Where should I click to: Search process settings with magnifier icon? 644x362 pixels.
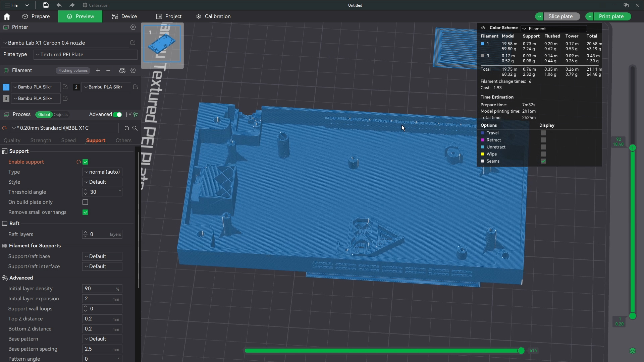[135, 128]
